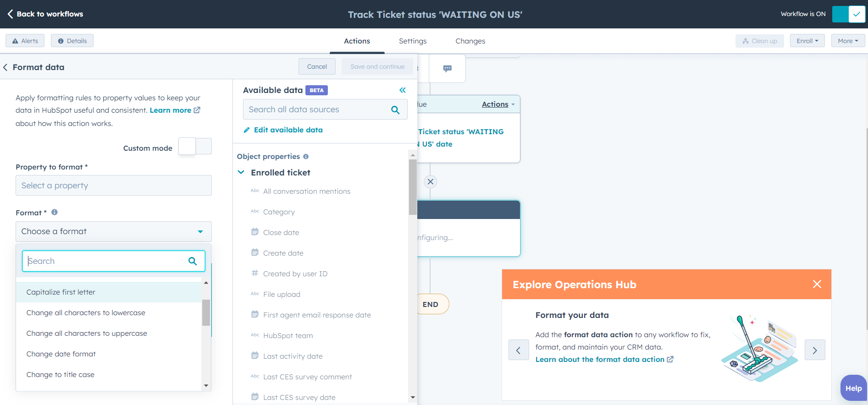Screen dimensions: 868x405
Task: Click available data scrollbar thumb
Action: click(413, 187)
